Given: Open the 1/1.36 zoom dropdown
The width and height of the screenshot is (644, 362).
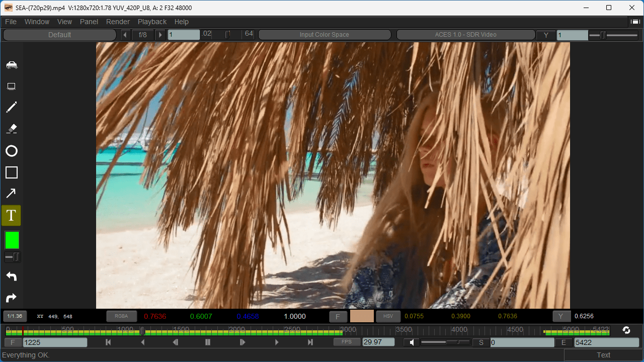Looking at the screenshot, I should (15, 316).
